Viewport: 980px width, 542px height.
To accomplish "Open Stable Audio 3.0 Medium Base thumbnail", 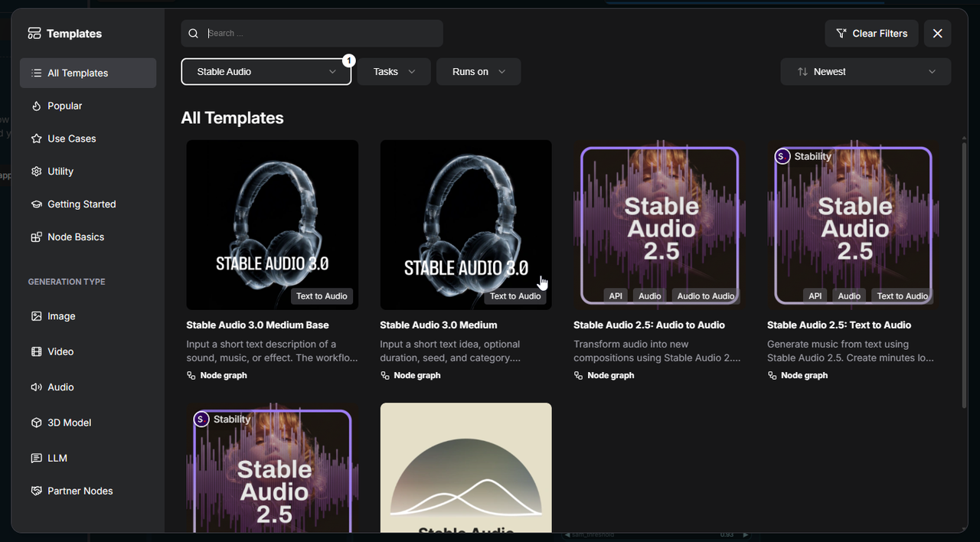I will pos(273,225).
